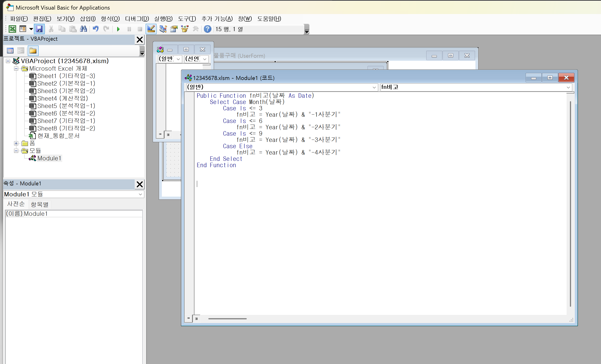
Task: Click the Undo arrow icon
Action: click(95, 29)
